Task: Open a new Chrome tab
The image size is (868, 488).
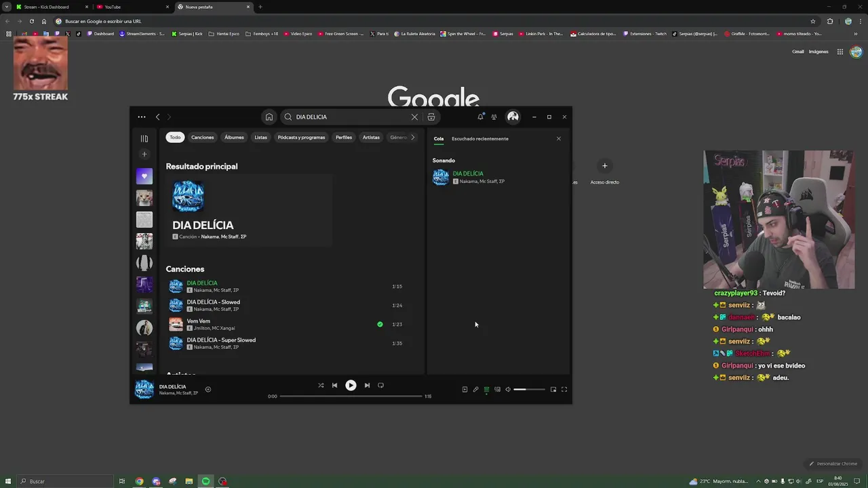Action: pos(260,7)
